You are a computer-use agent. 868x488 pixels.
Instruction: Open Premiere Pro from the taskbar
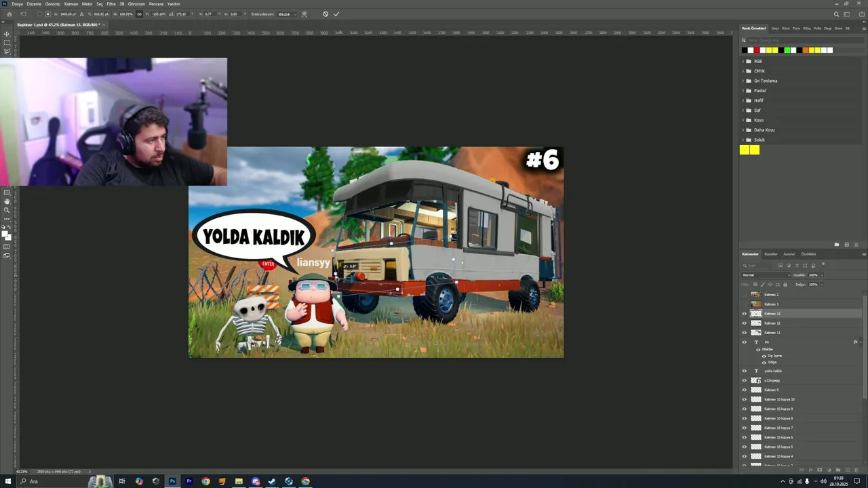click(189, 481)
